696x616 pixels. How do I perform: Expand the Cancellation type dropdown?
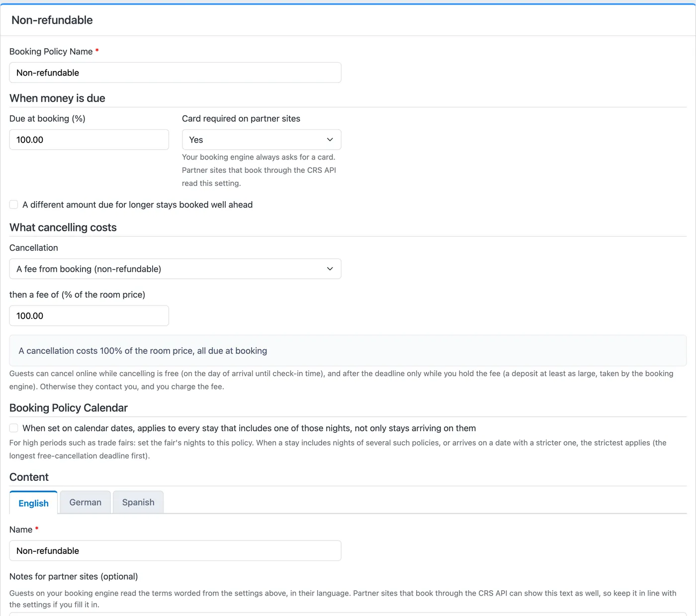coord(175,269)
